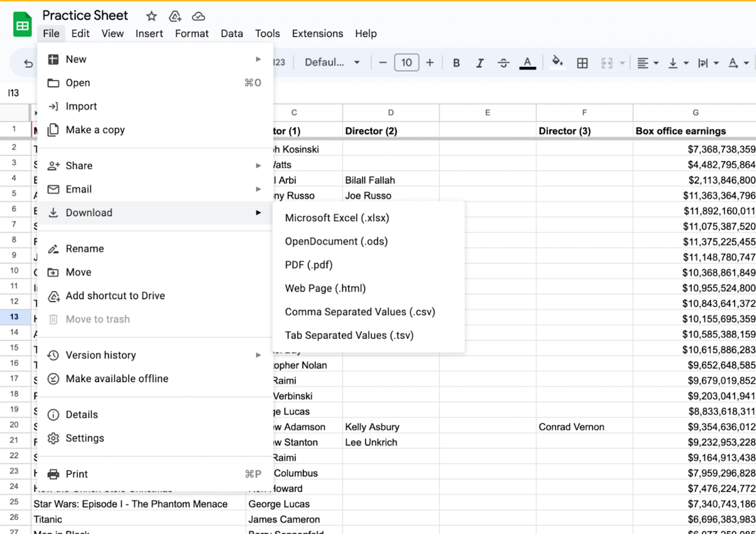The image size is (756, 534).
Task: Choose Add shortcut to Drive
Action: click(155, 296)
